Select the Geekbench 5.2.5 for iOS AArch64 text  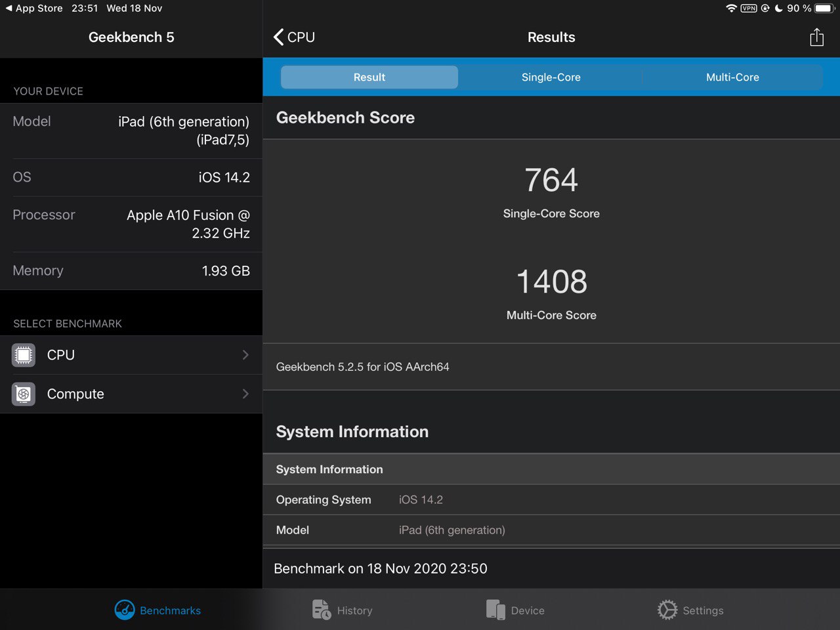pyautogui.click(x=362, y=367)
